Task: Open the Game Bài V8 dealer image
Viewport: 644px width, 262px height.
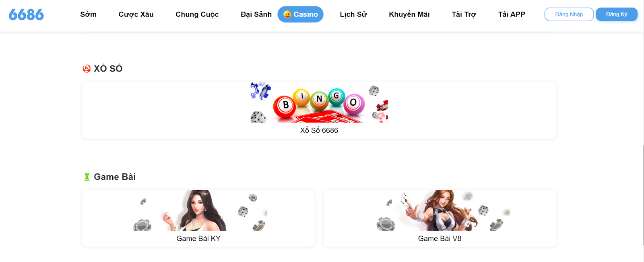Action: pos(440,210)
